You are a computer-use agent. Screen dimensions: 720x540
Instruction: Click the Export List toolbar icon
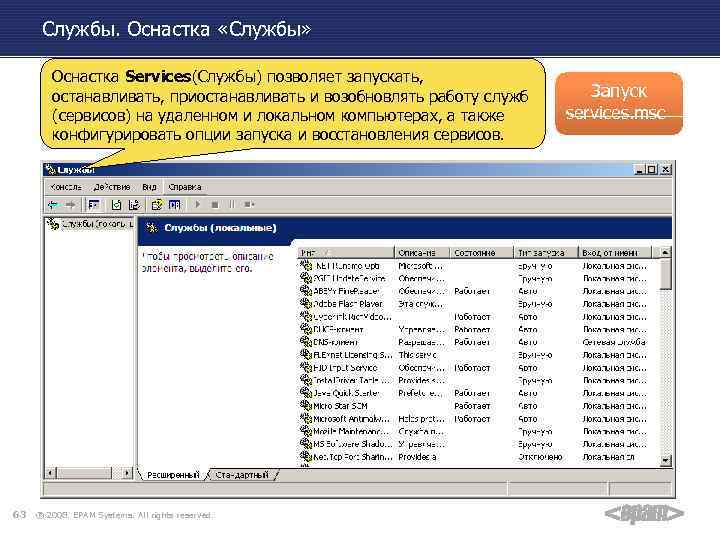pyautogui.click(x=134, y=205)
